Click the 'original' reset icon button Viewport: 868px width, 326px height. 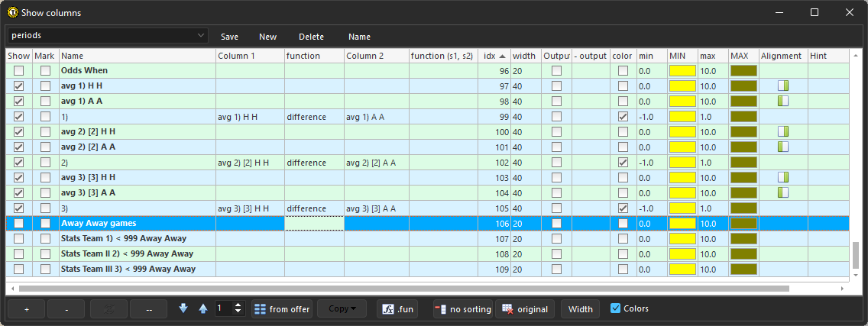pyautogui.click(x=524, y=309)
